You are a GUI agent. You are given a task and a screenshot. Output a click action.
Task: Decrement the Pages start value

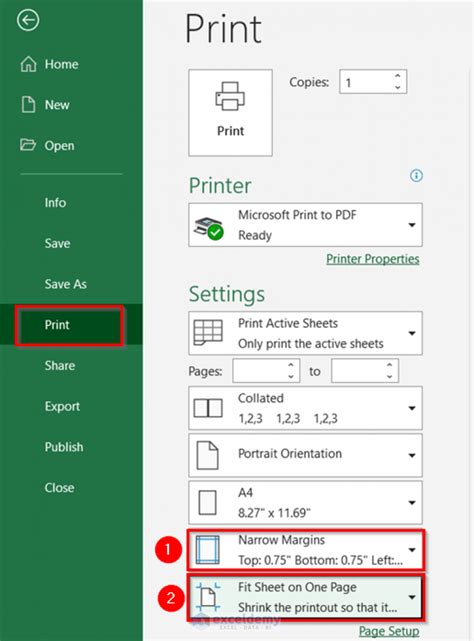pos(291,377)
